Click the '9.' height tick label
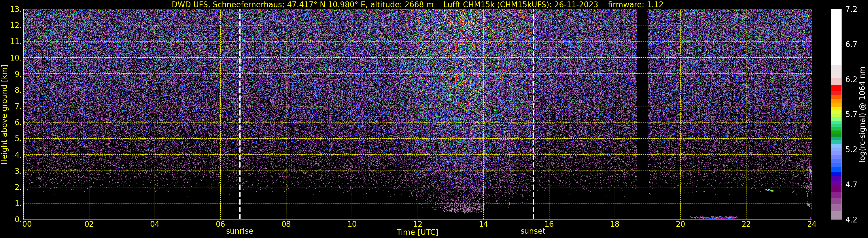 click(x=18, y=74)
